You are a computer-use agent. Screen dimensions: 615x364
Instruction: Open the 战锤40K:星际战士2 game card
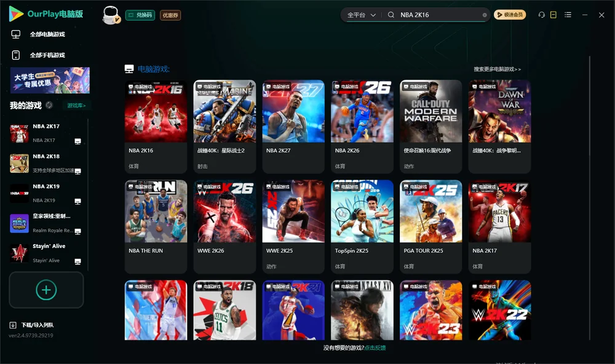pyautogui.click(x=224, y=127)
